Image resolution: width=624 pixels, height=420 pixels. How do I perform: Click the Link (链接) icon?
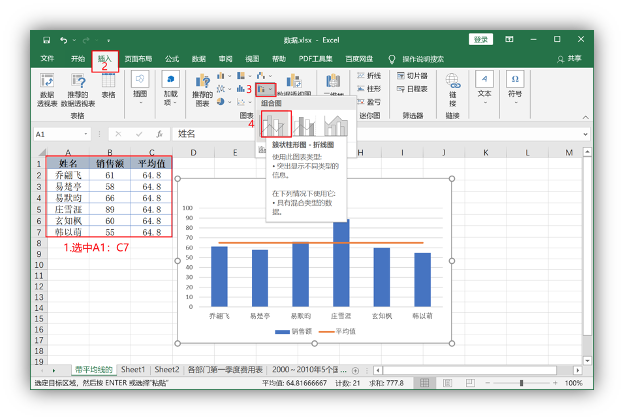click(452, 88)
